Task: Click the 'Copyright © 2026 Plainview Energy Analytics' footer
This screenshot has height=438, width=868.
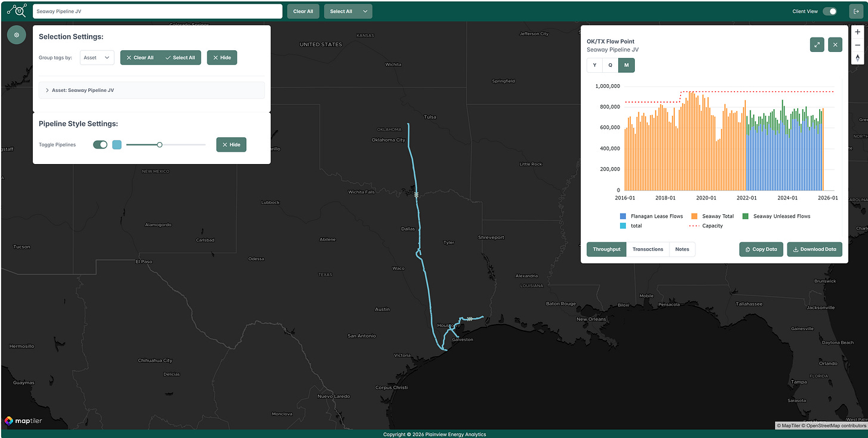Action: [x=434, y=434]
